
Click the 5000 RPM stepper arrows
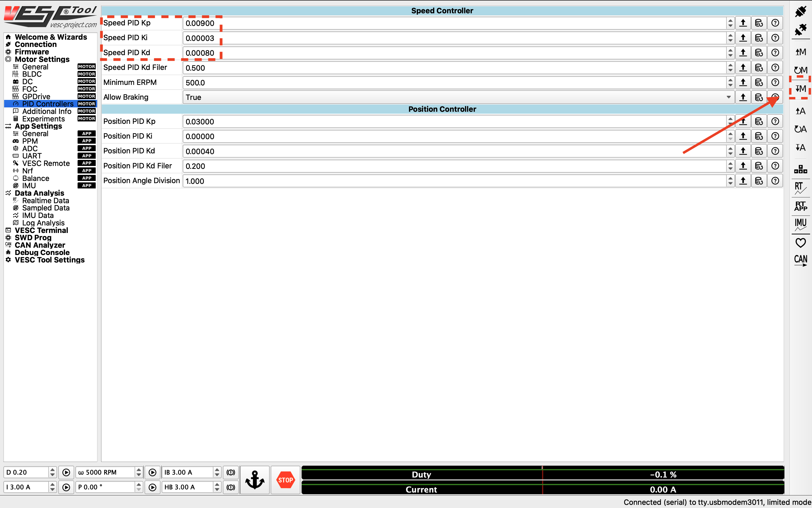coord(138,472)
